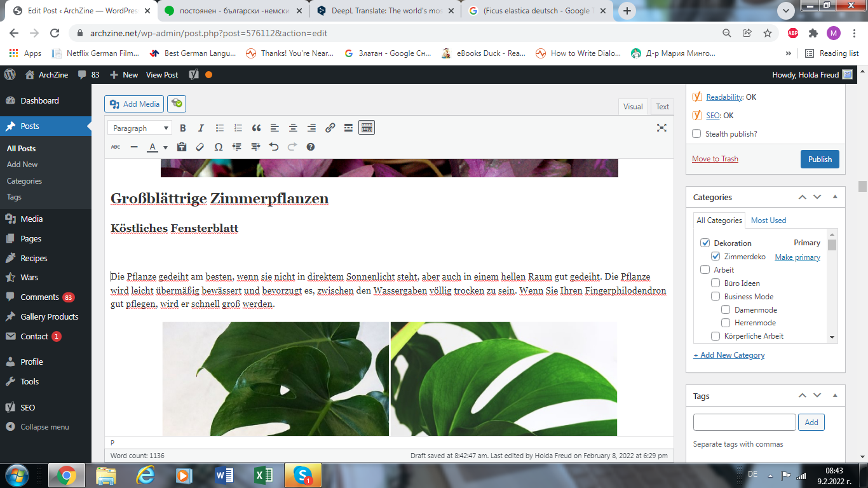The height and width of the screenshot is (488, 868).
Task: Show more bookmarks chevron
Action: 789,53
